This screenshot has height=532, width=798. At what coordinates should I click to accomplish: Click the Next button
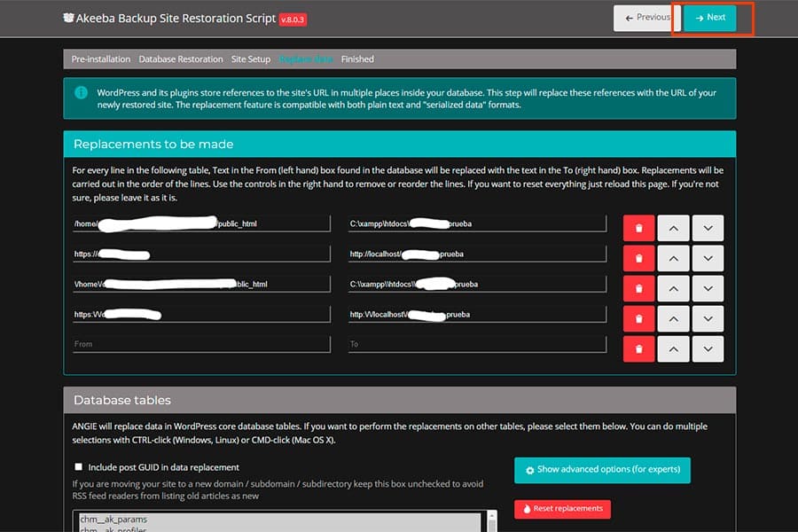pyautogui.click(x=710, y=18)
